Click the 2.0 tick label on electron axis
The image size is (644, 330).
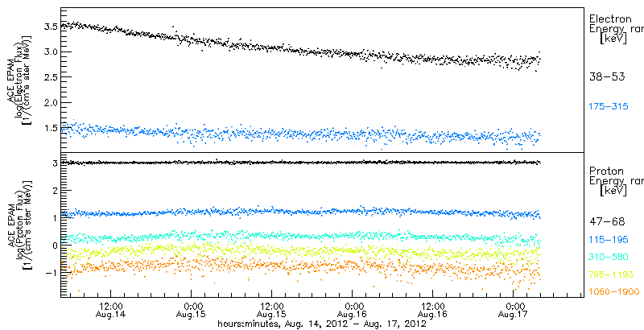pos(50,102)
